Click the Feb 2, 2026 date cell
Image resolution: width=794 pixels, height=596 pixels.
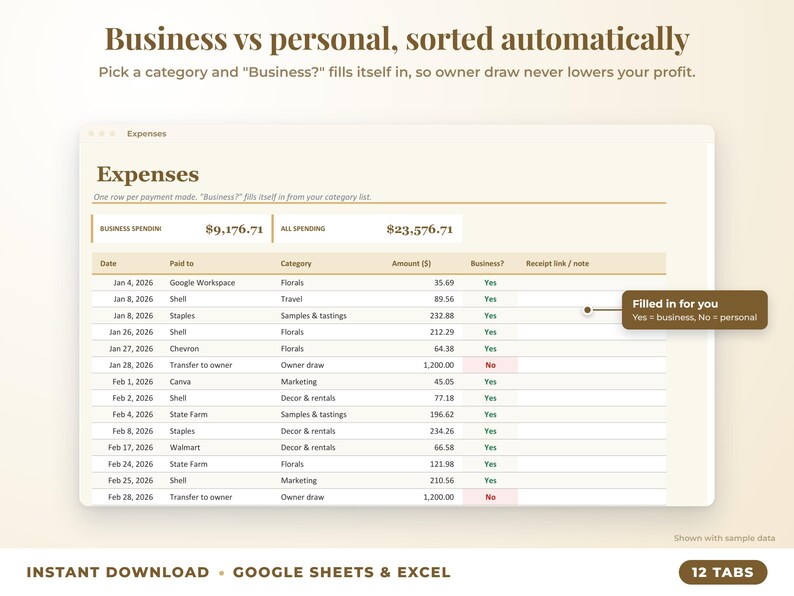pos(133,398)
